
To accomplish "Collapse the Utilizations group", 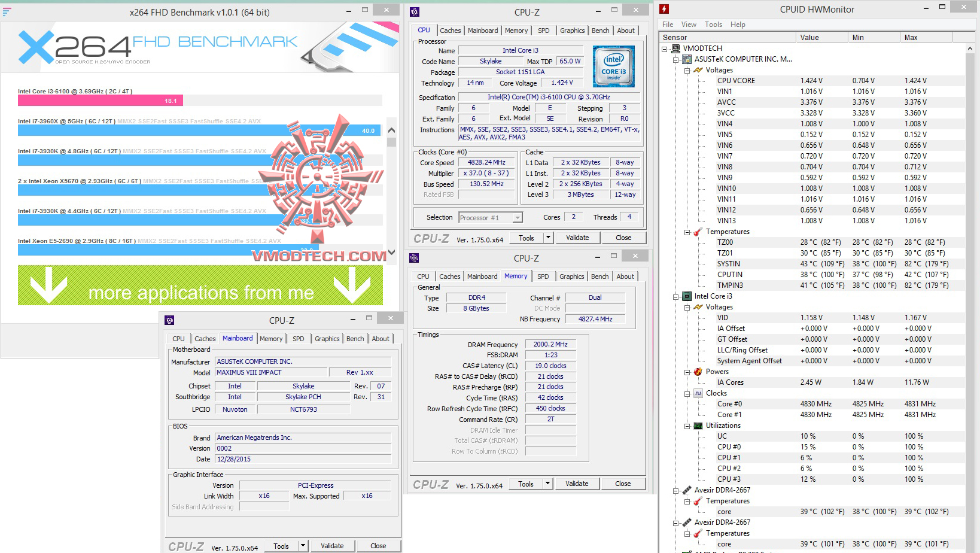I will point(687,426).
